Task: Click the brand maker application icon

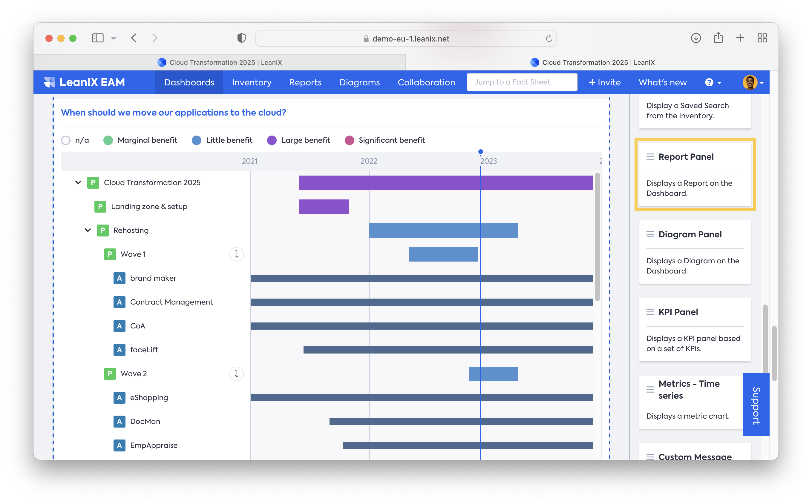Action: [119, 278]
